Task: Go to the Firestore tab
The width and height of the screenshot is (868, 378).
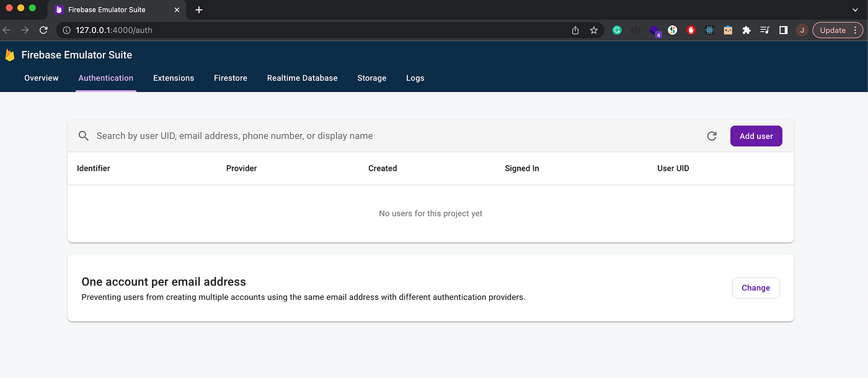Action: (x=231, y=78)
